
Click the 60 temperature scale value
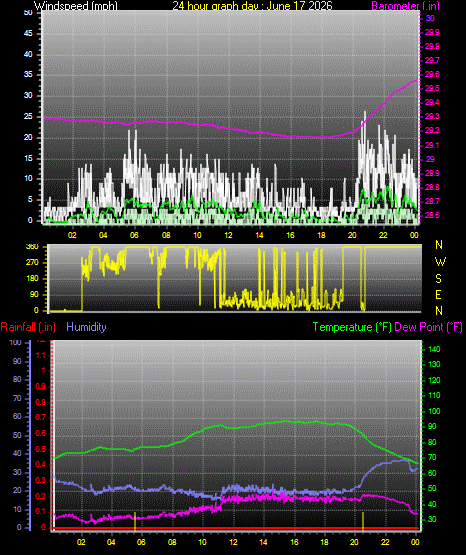(x=432, y=473)
